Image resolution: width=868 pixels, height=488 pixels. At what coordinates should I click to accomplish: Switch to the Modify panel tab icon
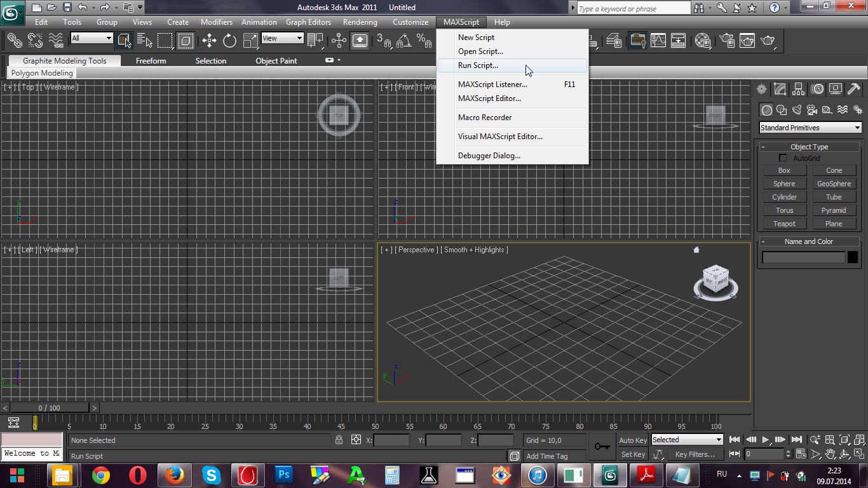coord(780,89)
